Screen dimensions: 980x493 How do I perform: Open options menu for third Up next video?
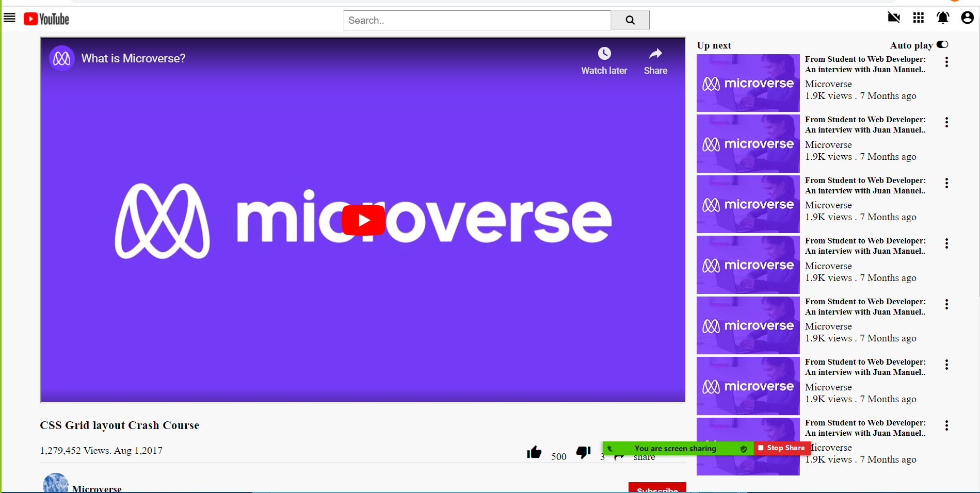[x=946, y=184]
